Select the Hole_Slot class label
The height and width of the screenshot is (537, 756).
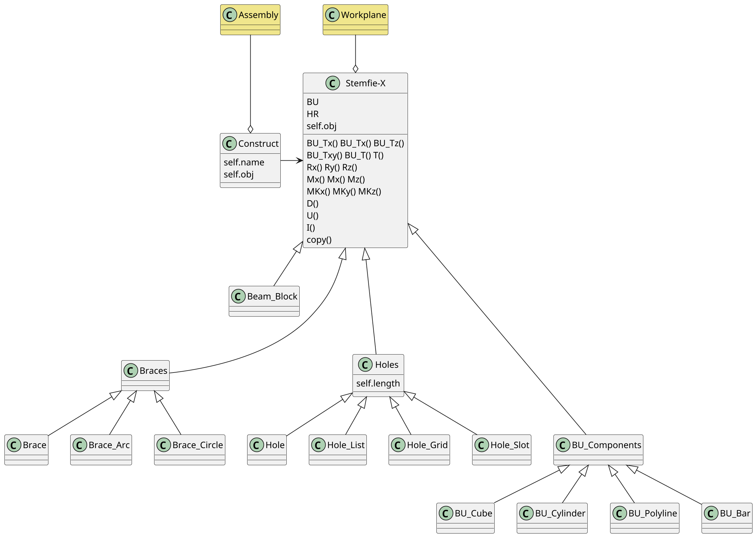click(x=509, y=445)
